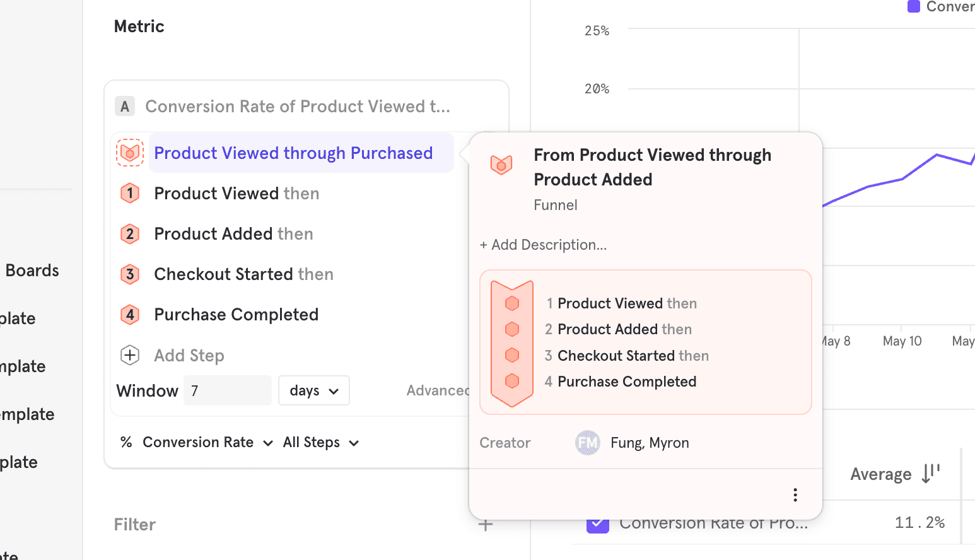The image size is (975, 560).
Task: Select Product Viewed through Purchased funnel
Action: pos(293,153)
